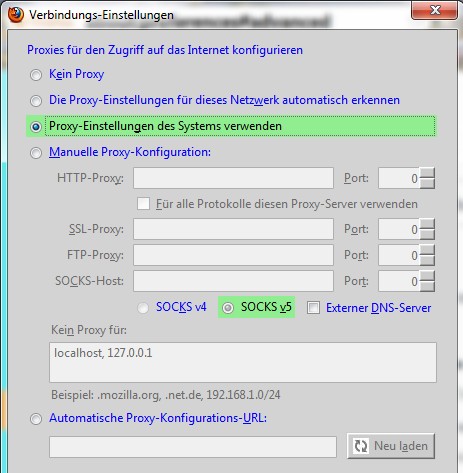Click the Neu laden button

tap(391, 446)
